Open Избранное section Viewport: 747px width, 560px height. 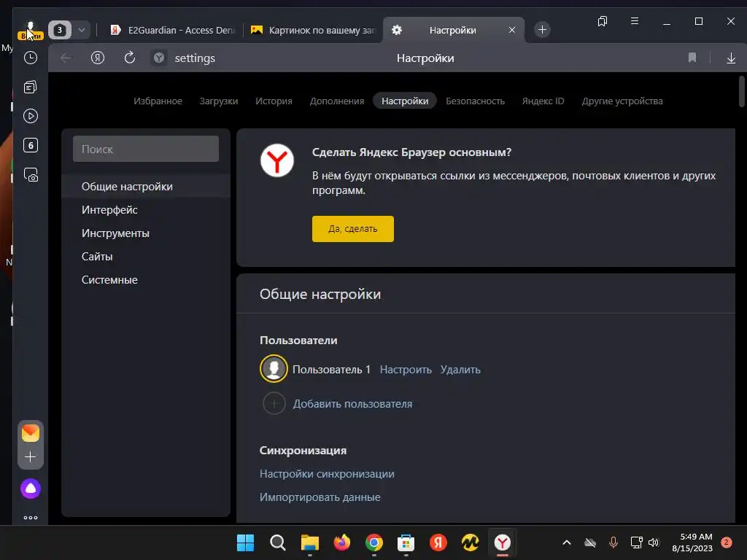[158, 101]
